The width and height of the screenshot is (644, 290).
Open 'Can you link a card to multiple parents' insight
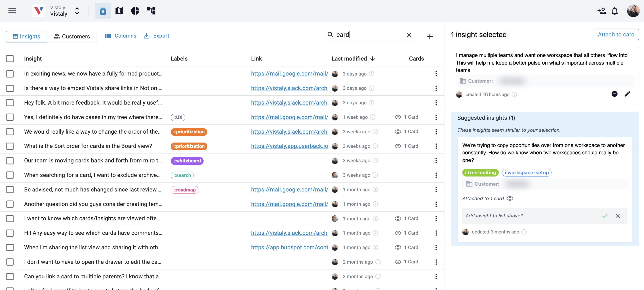93,277
